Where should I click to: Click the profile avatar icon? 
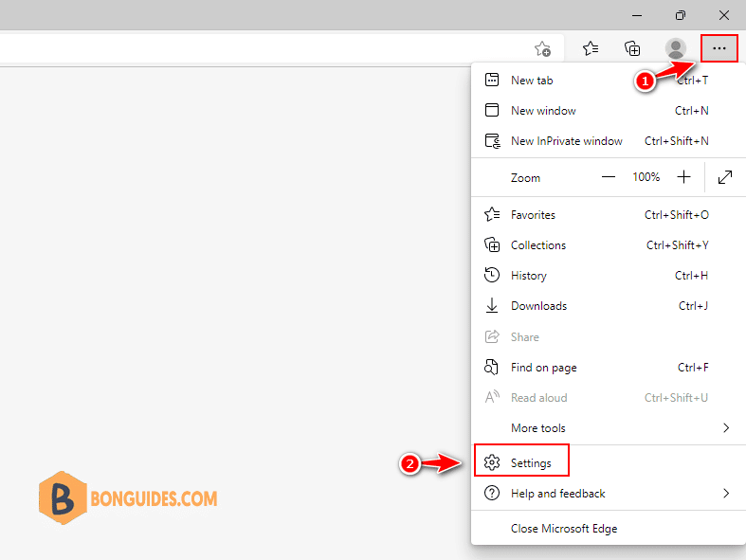[675, 48]
